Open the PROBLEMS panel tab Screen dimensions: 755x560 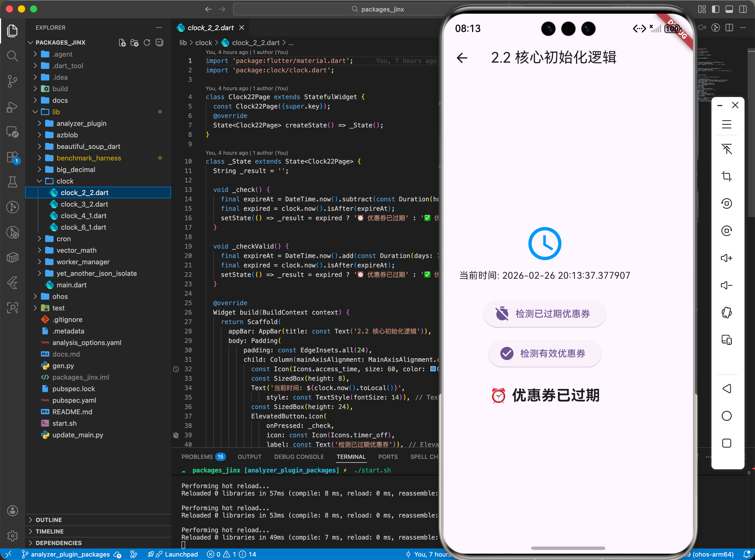[197, 457]
